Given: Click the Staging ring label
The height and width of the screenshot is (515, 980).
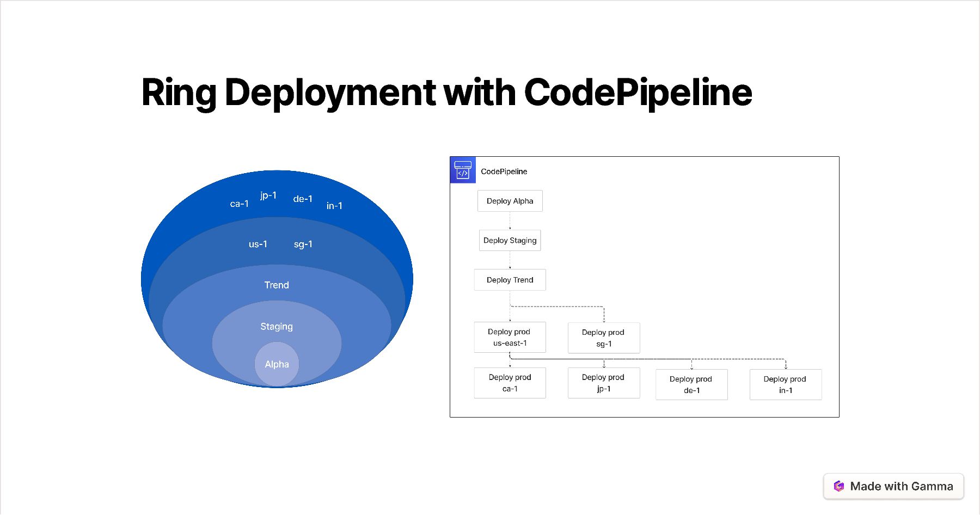Looking at the screenshot, I should click(x=277, y=327).
